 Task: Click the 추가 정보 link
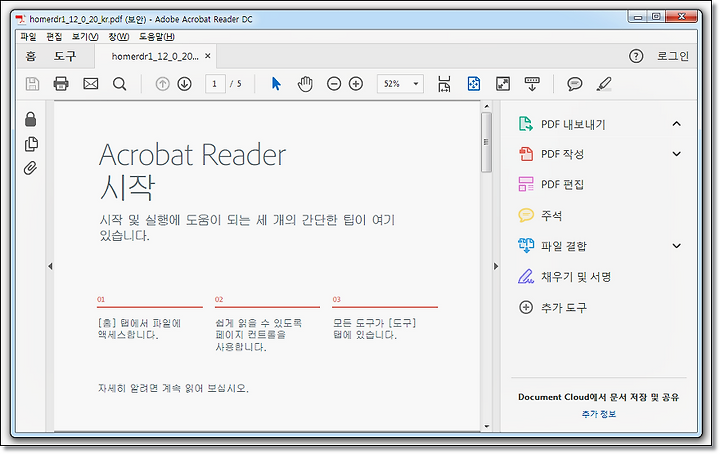(599, 414)
